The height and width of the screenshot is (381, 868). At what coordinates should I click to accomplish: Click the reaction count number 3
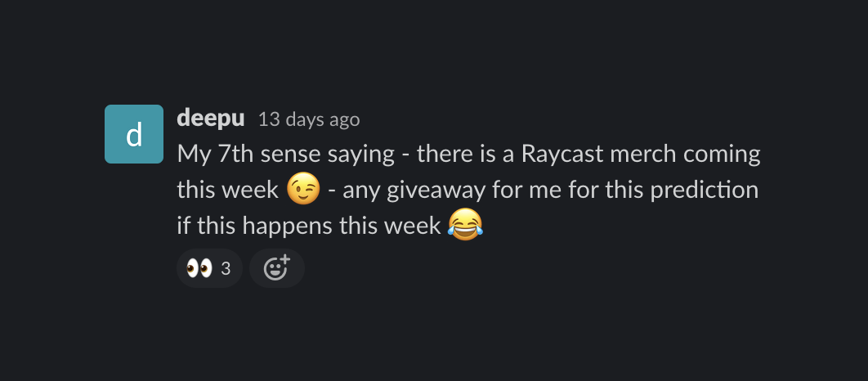(226, 269)
